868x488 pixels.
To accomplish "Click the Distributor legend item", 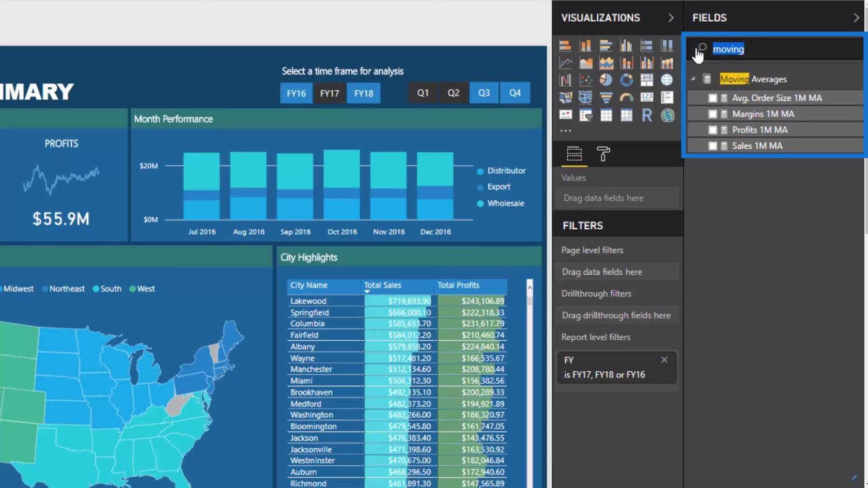I will (x=501, y=171).
